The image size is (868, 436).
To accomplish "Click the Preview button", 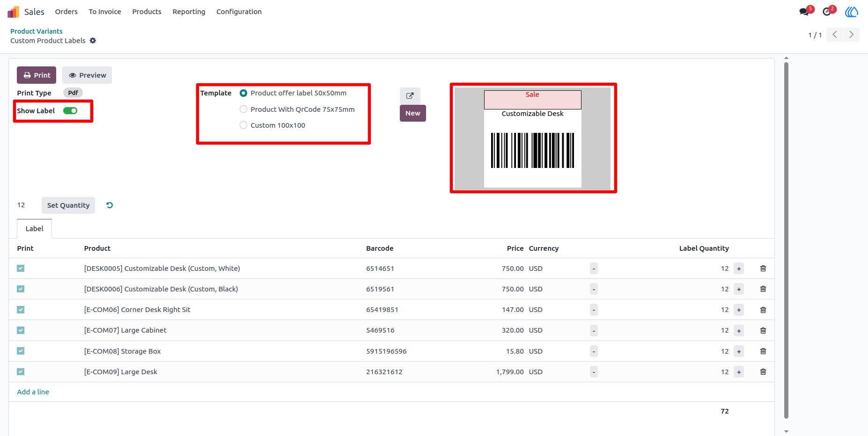I will [87, 75].
